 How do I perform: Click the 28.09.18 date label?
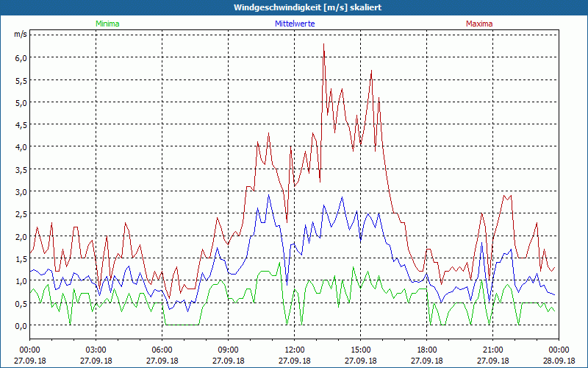tap(559, 361)
